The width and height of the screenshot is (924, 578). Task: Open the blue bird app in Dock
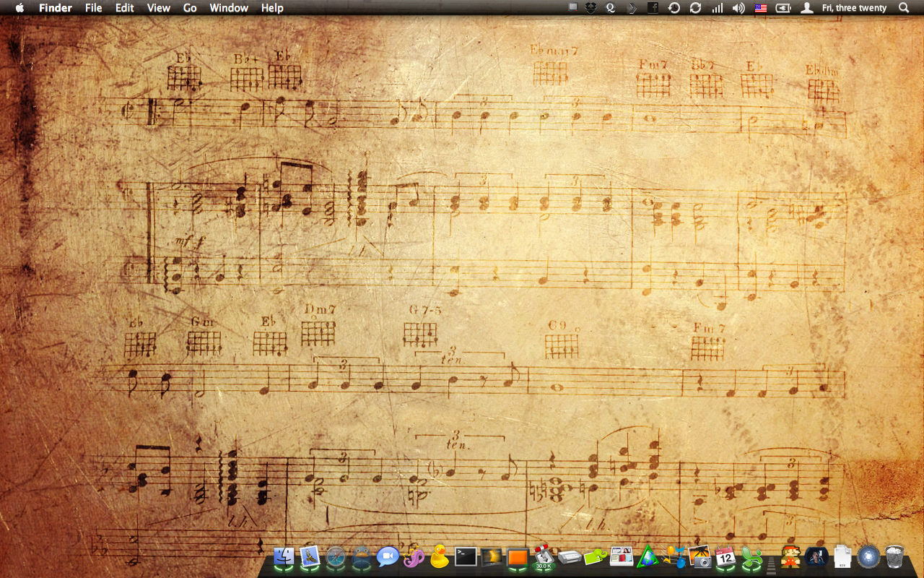coord(362,557)
